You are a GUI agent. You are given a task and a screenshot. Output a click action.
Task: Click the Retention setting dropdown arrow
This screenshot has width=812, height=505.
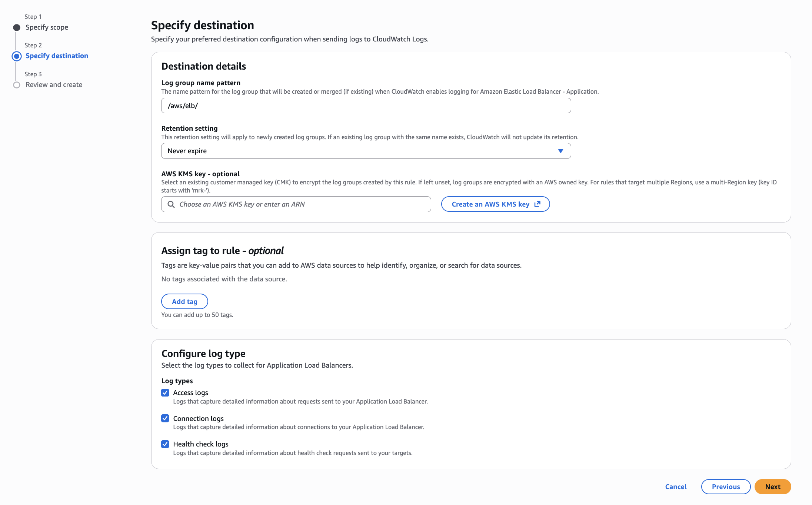point(560,151)
